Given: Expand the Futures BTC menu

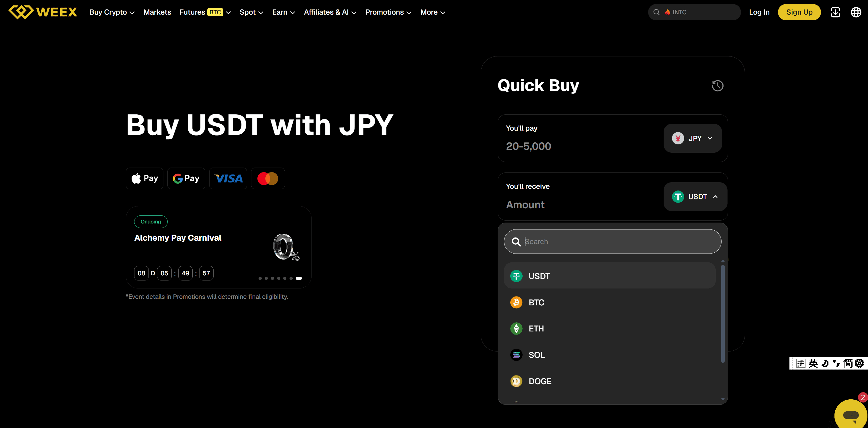Looking at the screenshot, I should (205, 12).
